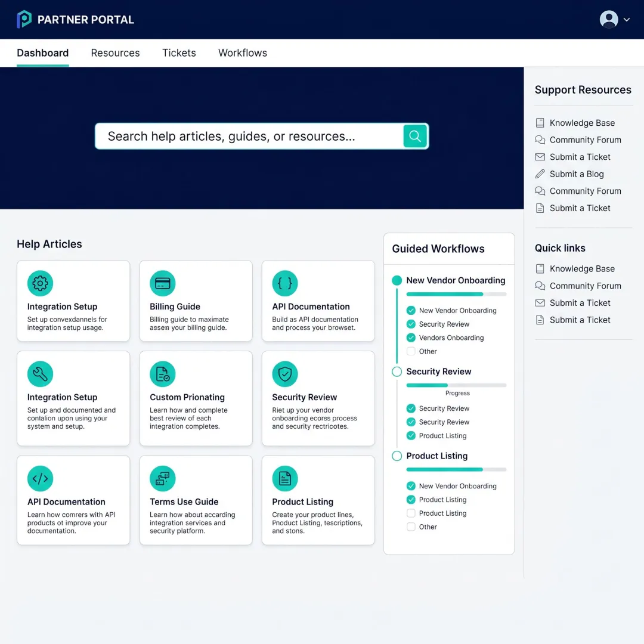Screen dimensions: 644x644
Task: Uncheck New Vendor Onboarding under Product Listing workflow
Action: 411,486
